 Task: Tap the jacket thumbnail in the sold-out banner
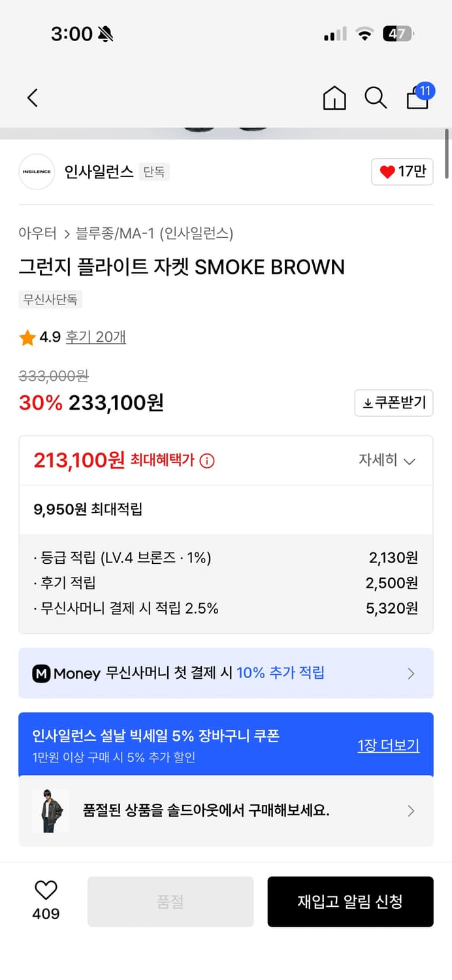point(50,811)
